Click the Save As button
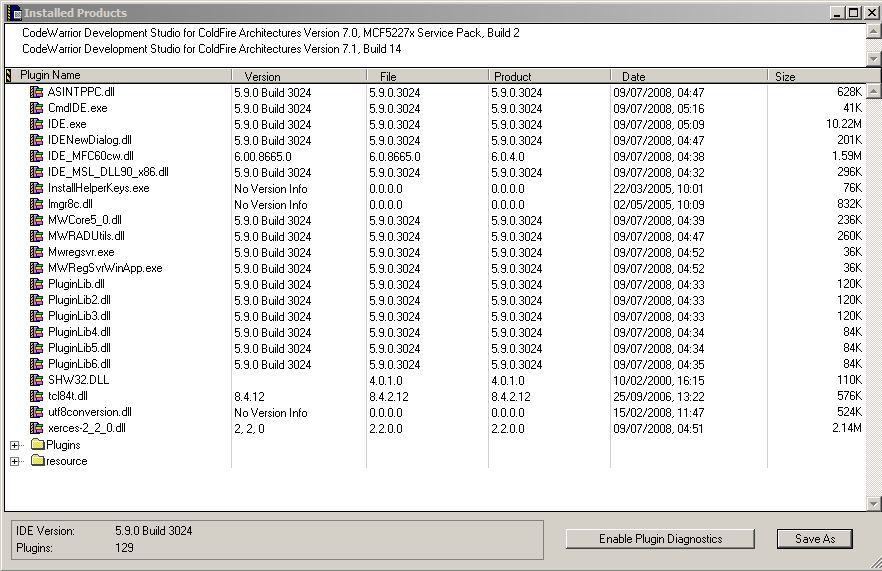The width and height of the screenshot is (882, 571). 814,539
